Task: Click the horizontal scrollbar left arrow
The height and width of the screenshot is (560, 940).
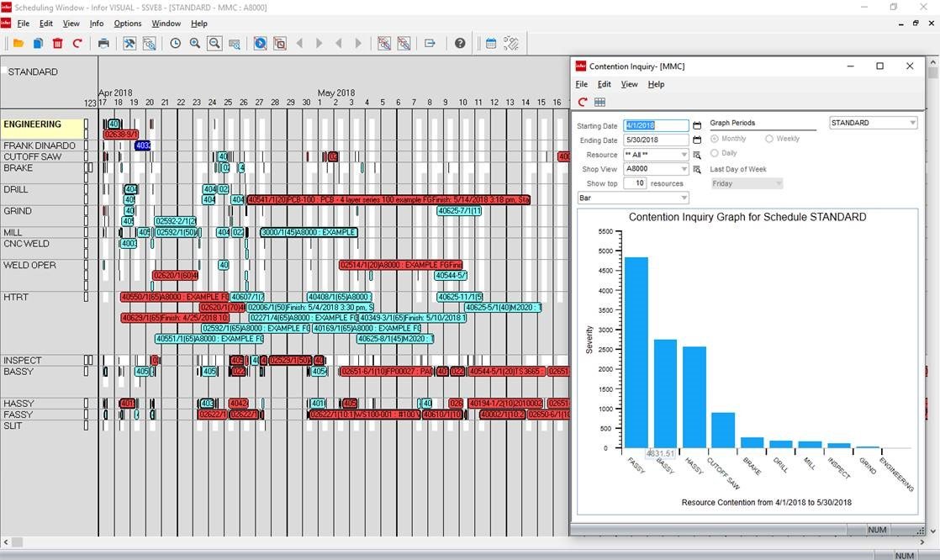Action: (x=6, y=542)
